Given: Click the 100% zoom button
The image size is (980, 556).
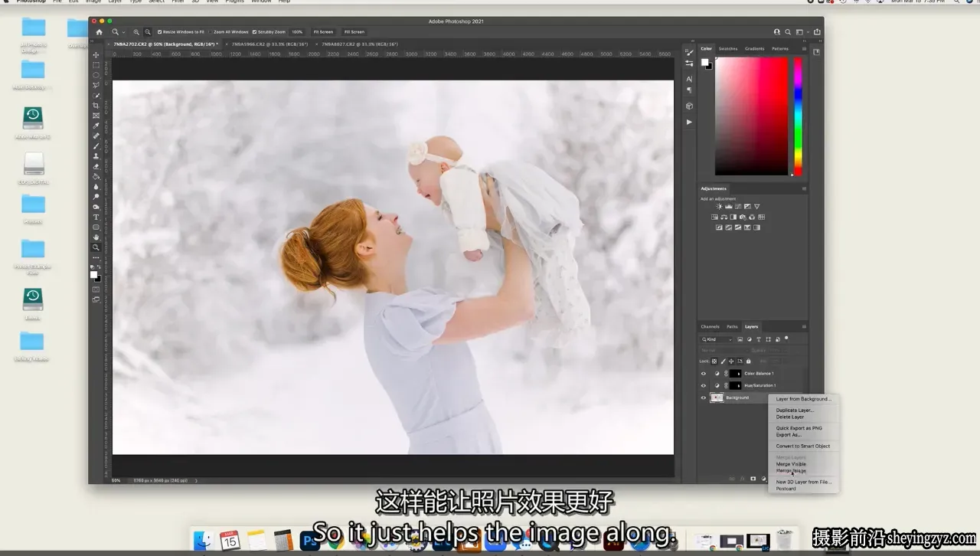Looking at the screenshot, I should pos(297,32).
